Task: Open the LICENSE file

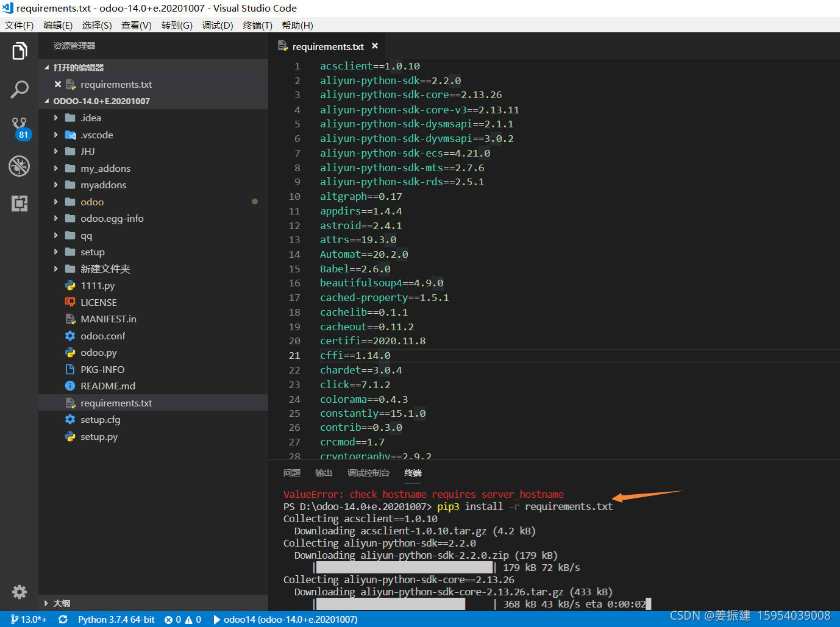Action: 153,302
